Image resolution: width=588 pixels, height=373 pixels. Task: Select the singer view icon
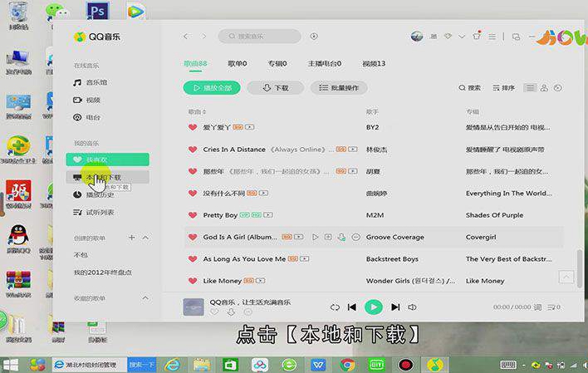544,88
